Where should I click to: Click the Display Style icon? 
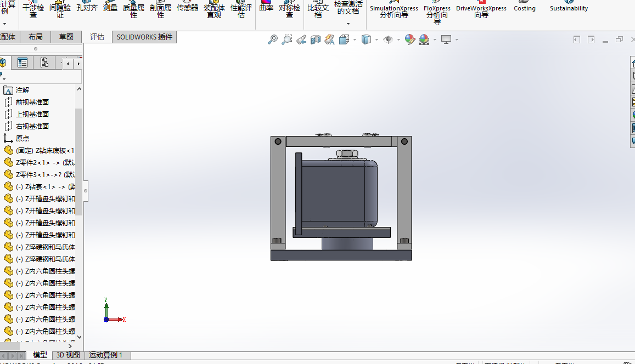click(x=366, y=39)
